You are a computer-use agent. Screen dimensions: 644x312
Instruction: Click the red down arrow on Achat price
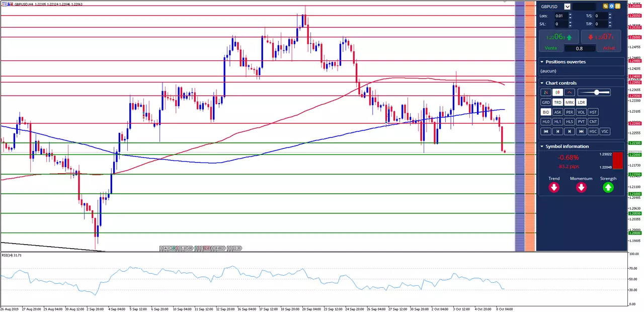591,38
